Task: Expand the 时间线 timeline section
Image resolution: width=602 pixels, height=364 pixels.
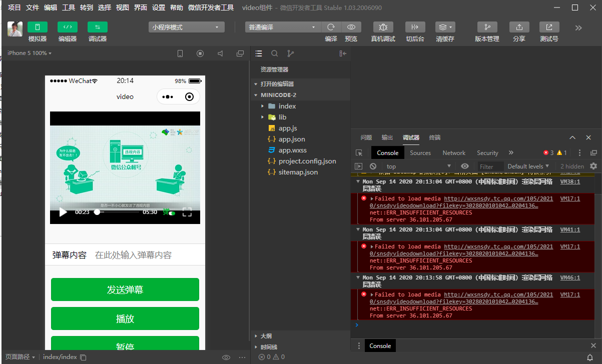Action: coord(300,347)
